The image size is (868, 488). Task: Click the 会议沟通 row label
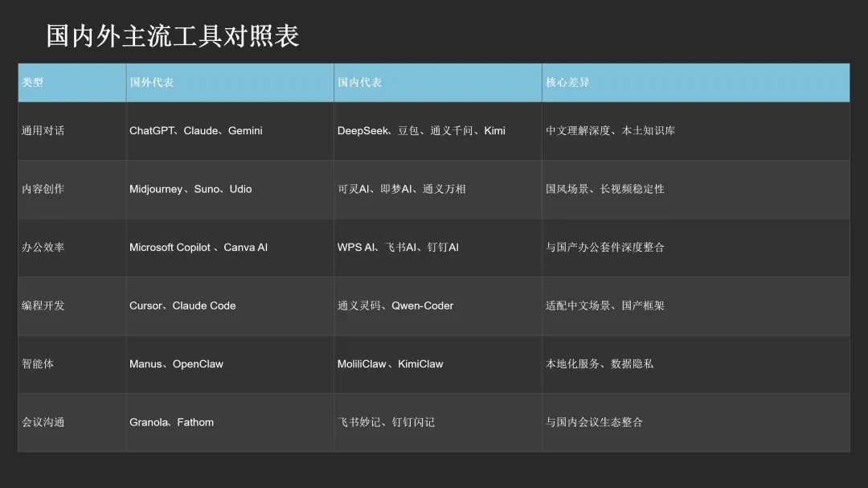click(x=72, y=423)
